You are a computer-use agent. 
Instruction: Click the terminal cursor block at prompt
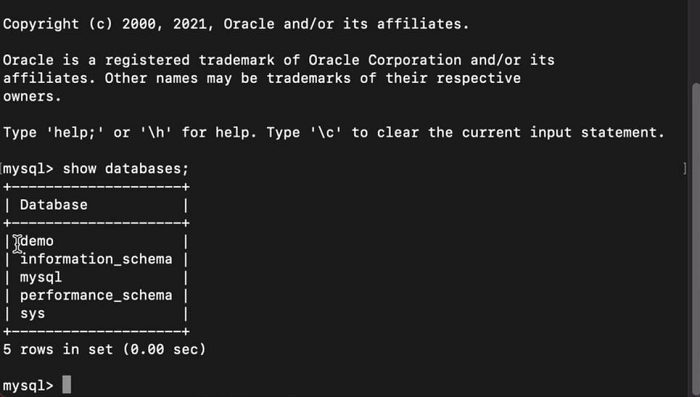click(67, 384)
